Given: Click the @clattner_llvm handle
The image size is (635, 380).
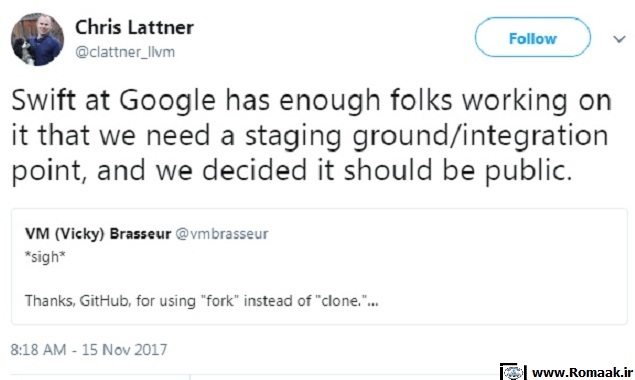Looking at the screenshot, I should click(125, 52).
